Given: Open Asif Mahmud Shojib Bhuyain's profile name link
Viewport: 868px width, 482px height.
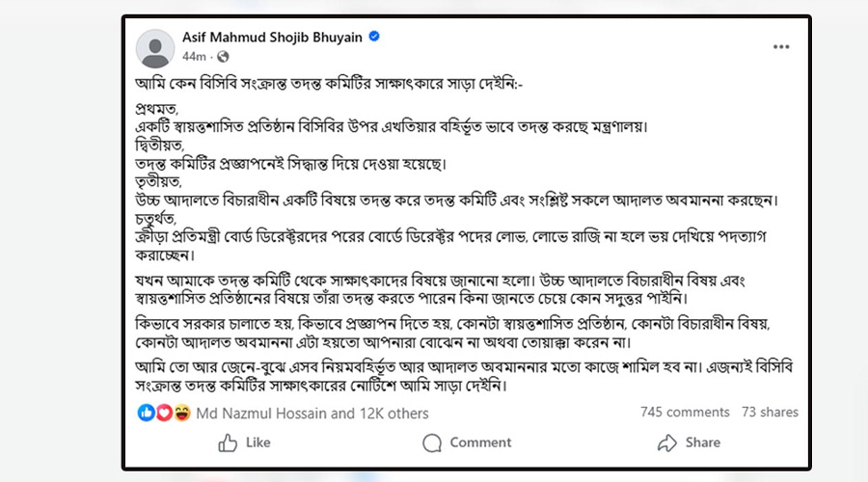Looking at the screenshot, I should [x=271, y=38].
